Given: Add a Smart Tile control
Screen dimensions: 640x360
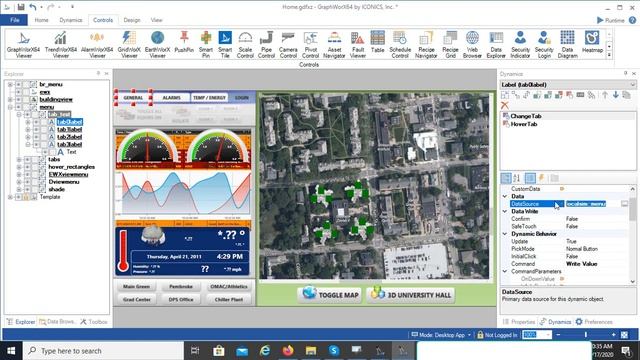Looking at the screenshot, I should click(225, 44).
